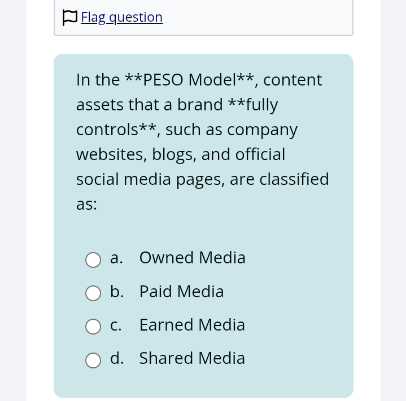Click the letter "a." beside Owned Media
The width and height of the screenshot is (406, 401).
pos(116,258)
